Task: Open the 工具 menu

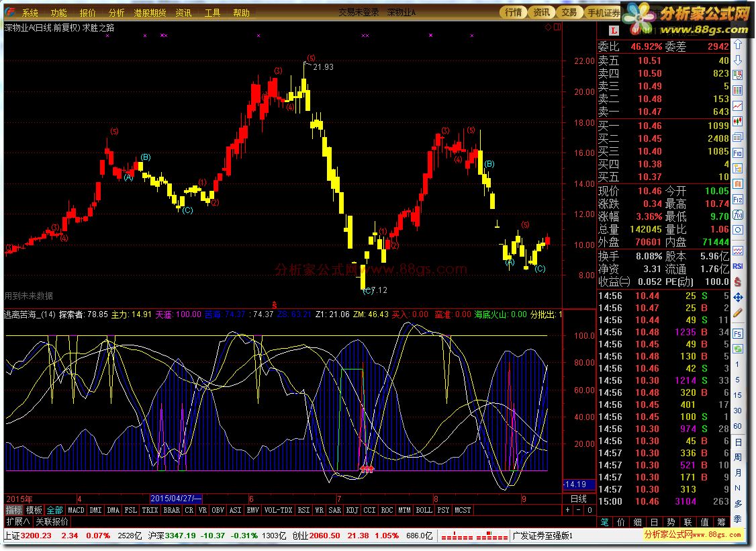Action: pyautogui.click(x=212, y=13)
